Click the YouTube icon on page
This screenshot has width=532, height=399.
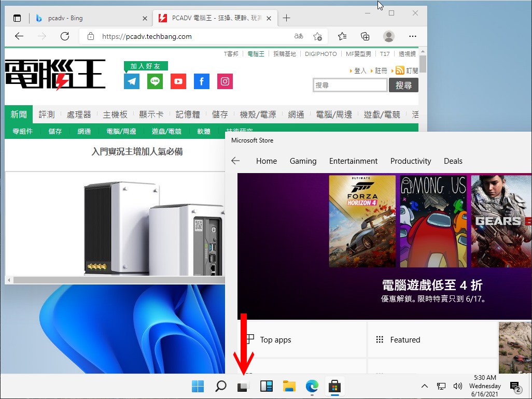coord(178,81)
